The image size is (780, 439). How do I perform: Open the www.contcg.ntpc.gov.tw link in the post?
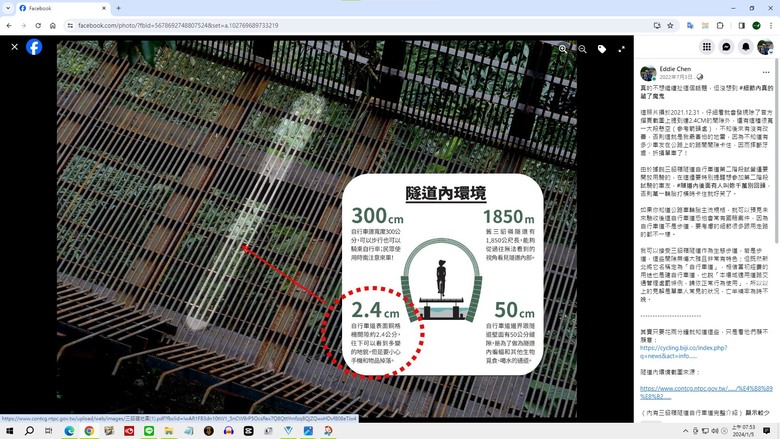tap(706, 392)
